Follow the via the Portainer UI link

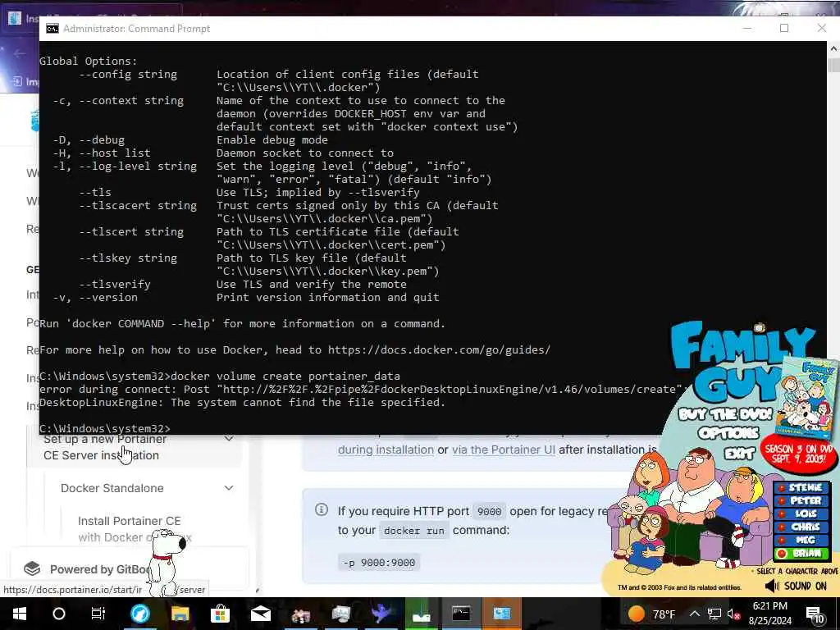click(x=504, y=450)
